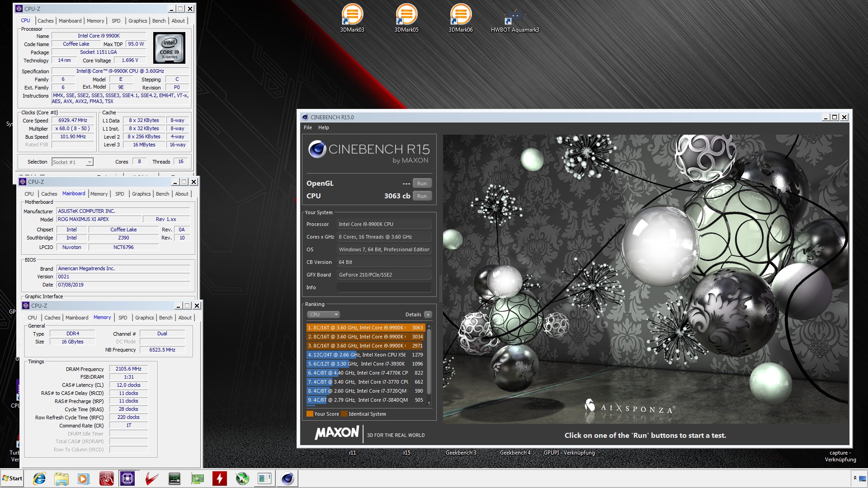Click the GPUPI - Verknüpfung desktop label
868x488 pixels.
click(x=569, y=453)
